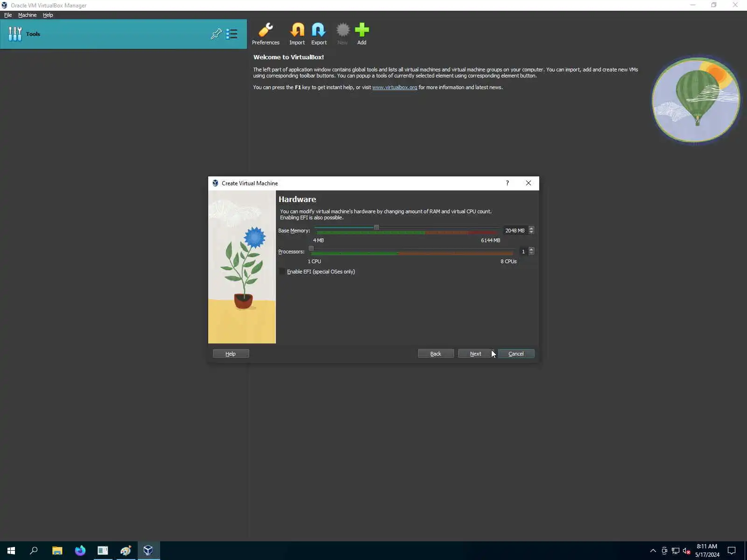Screen dimensions: 747x560
Task: Open taskbar Search
Action: [34, 551]
